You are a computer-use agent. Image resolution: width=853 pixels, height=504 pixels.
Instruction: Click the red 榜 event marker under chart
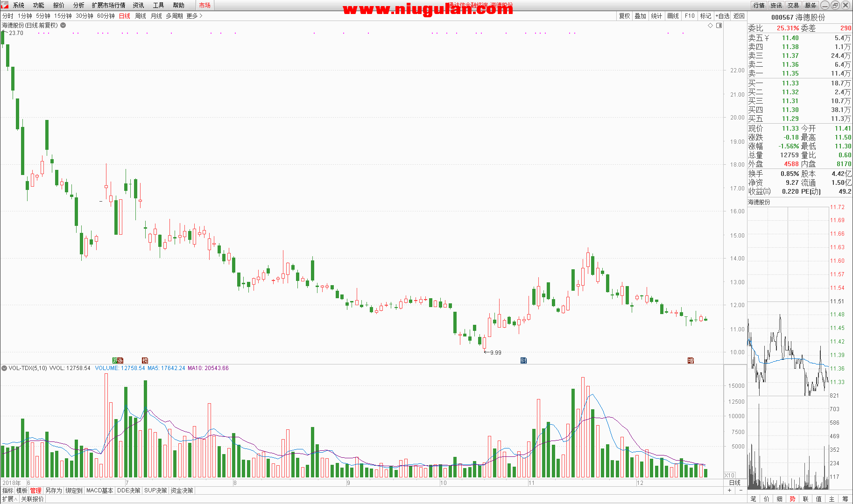click(x=145, y=360)
